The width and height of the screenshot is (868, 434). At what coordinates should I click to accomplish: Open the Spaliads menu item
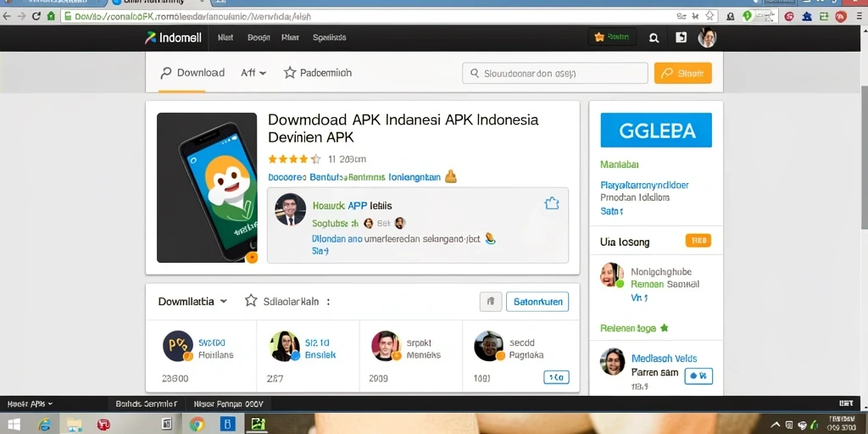[x=330, y=37]
